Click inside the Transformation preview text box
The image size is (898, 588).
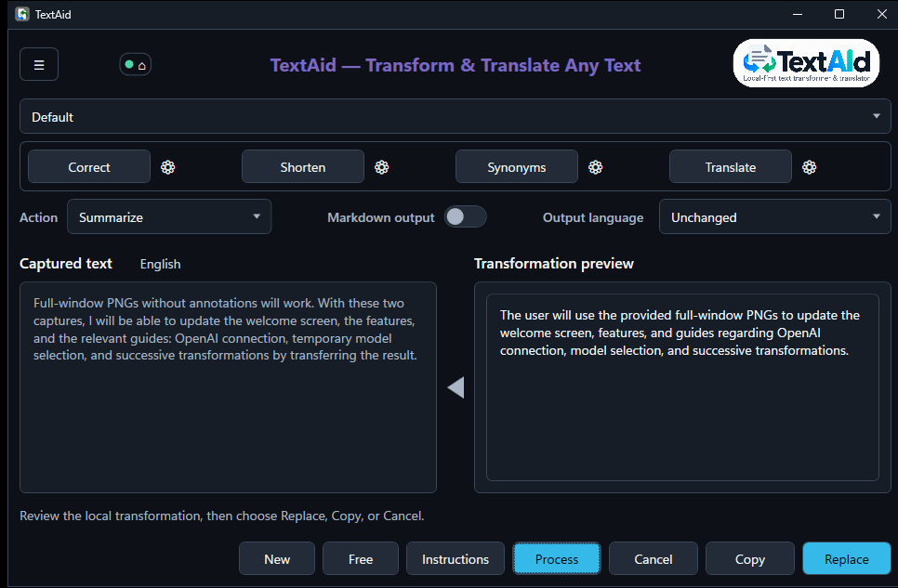point(682,387)
